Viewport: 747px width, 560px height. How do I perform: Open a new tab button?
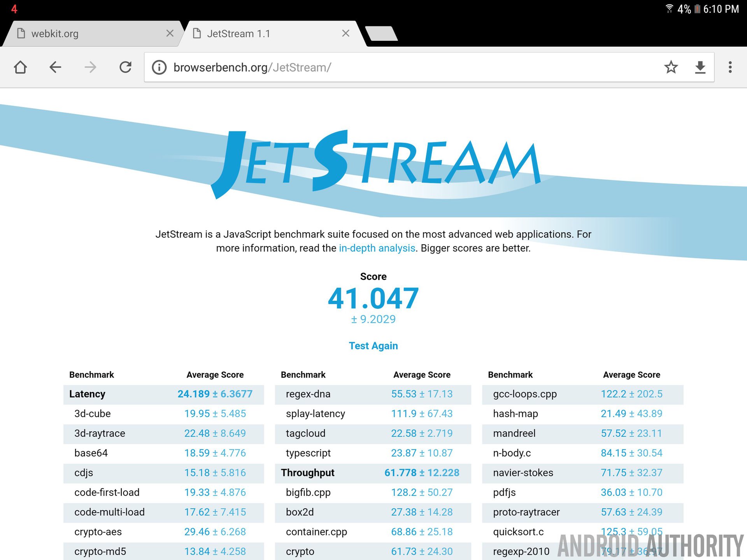[381, 33]
